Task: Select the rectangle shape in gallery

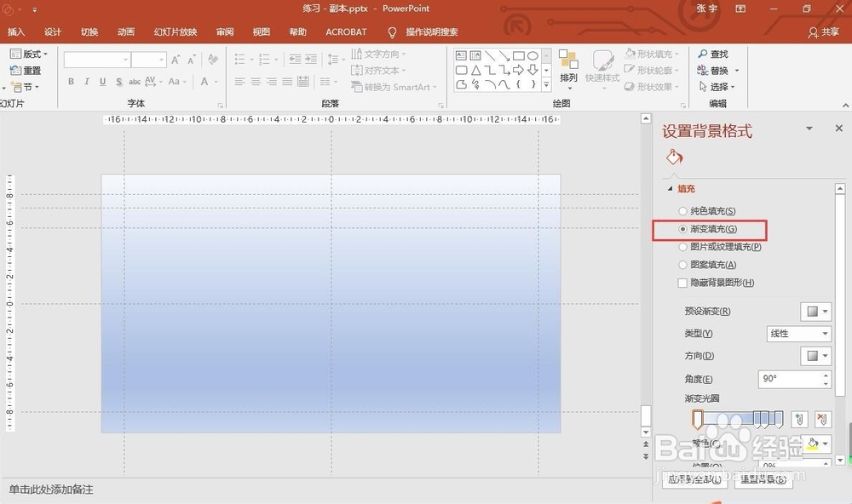Action: point(518,55)
